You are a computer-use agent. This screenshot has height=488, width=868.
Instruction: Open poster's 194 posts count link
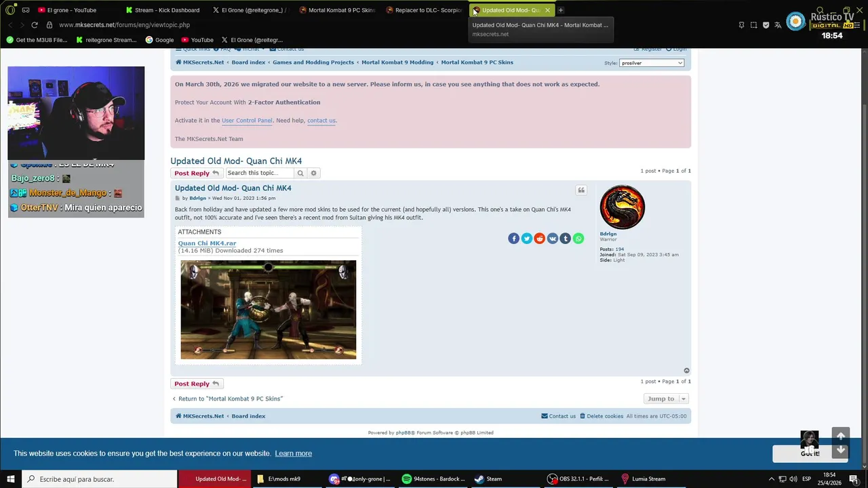(620, 249)
